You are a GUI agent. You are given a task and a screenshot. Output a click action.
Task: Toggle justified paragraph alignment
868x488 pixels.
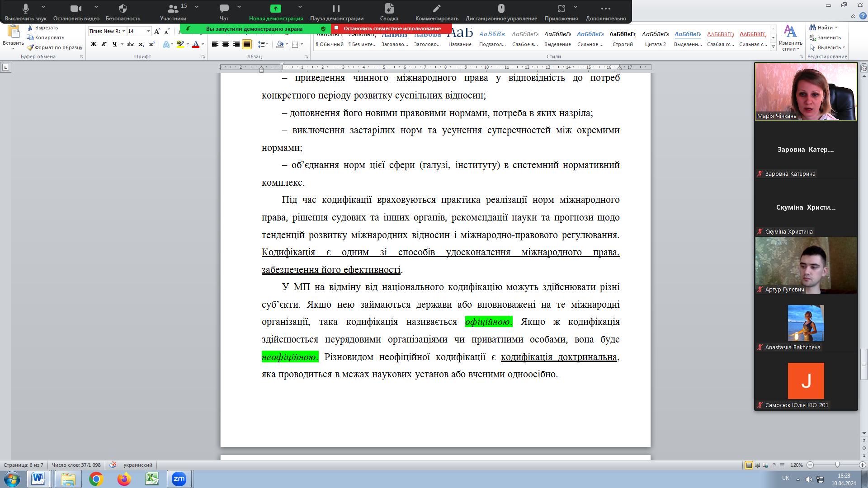(x=247, y=44)
